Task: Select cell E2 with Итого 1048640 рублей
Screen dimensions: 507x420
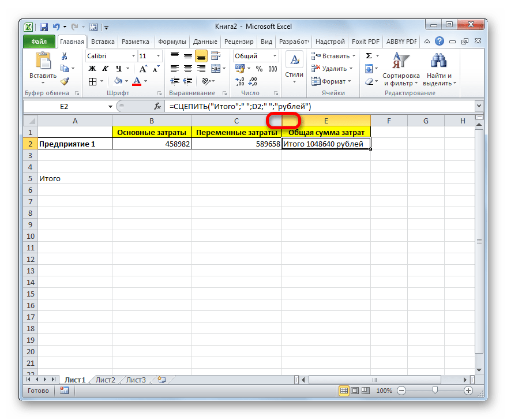Action: (x=326, y=144)
